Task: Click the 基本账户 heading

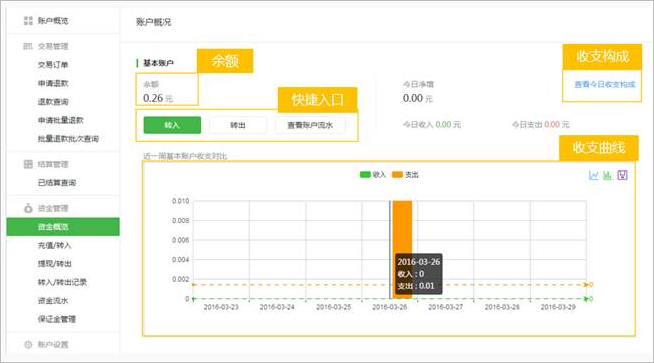Action: pos(158,63)
